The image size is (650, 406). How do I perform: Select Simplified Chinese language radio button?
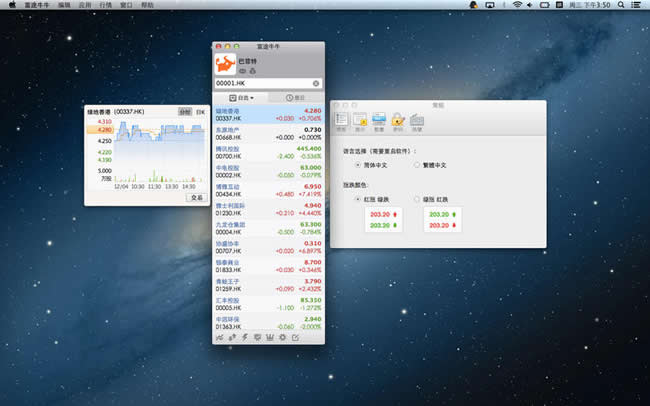[358, 165]
